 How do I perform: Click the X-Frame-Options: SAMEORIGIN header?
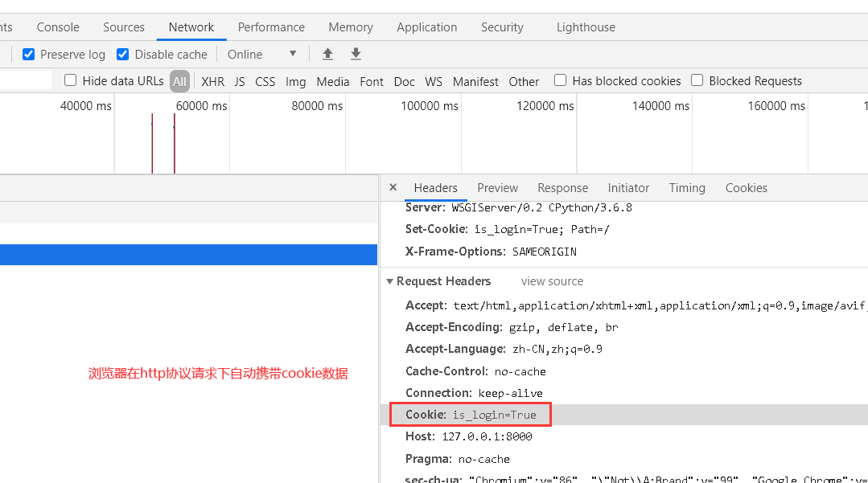491,252
